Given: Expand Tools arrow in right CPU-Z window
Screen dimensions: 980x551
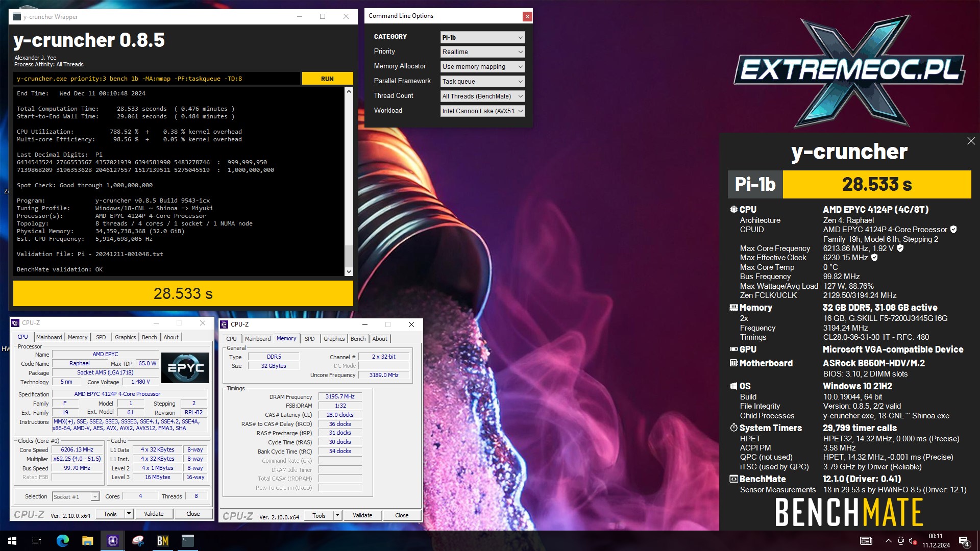Looking at the screenshot, I should pos(337,515).
